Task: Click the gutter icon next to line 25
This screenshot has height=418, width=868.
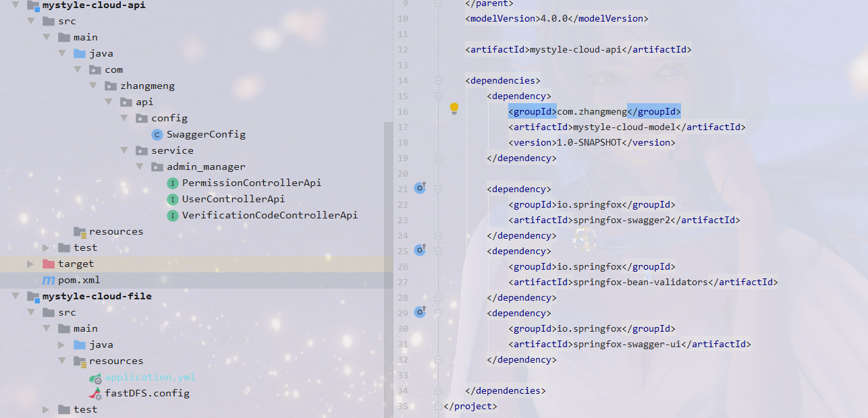Action: pos(421,250)
